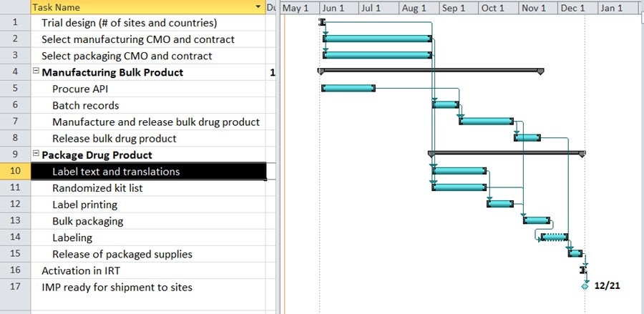Image resolution: width=644 pixels, height=314 pixels.
Task: Click the Trial design Gantt marker
Action: click(322, 23)
